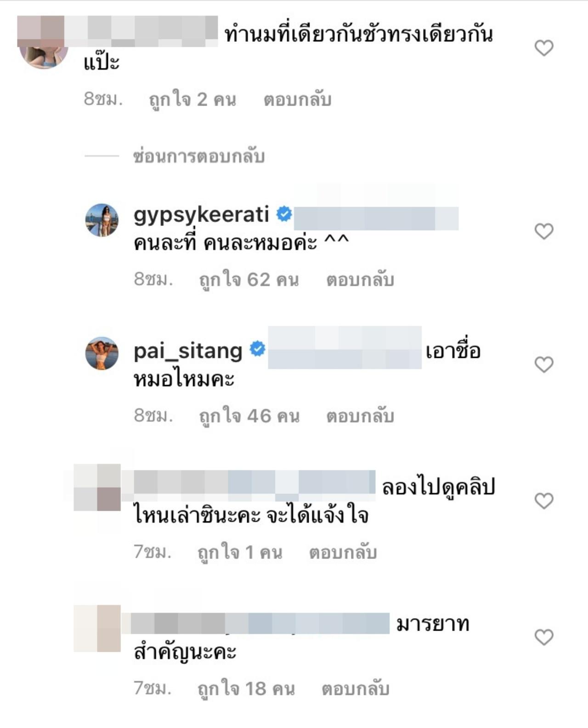588x728 pixels.
Task: Tap pai_sitang's verified badge
Action: pyautogui.click(x=258, y=350)
